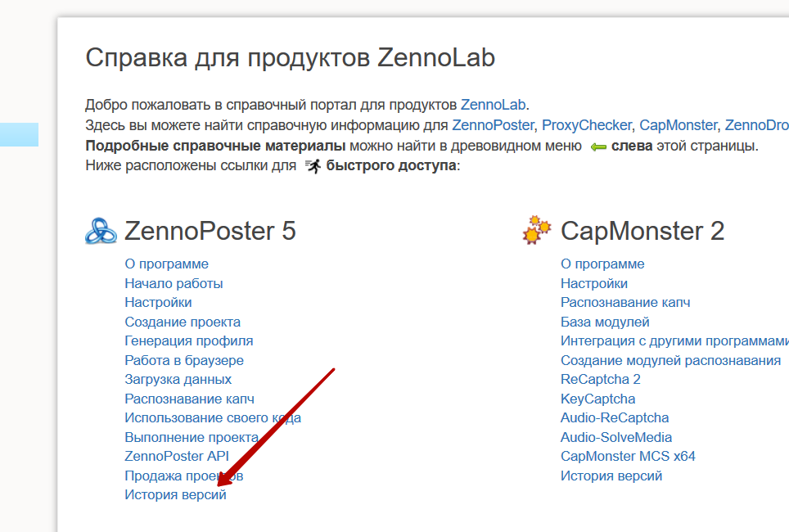
Task: Open ZennoPoster "Создание проекта" link
Action: [x=183, y=322]
